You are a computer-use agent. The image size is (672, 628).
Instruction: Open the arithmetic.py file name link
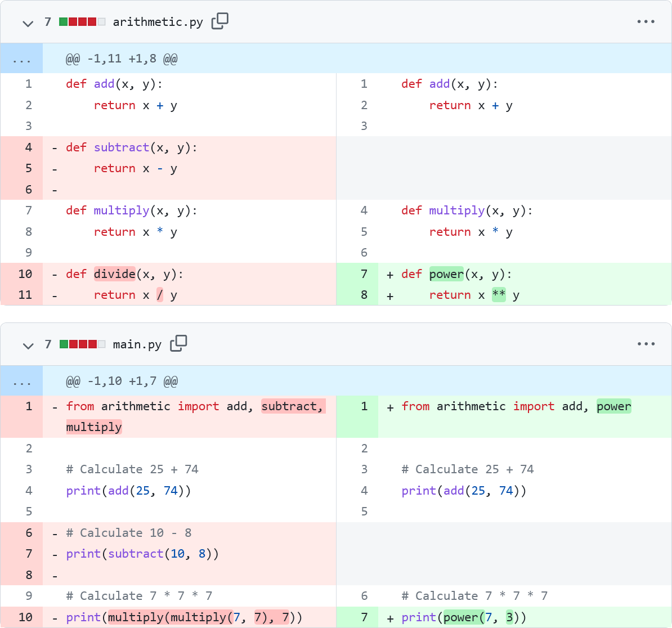click(158, 22)
